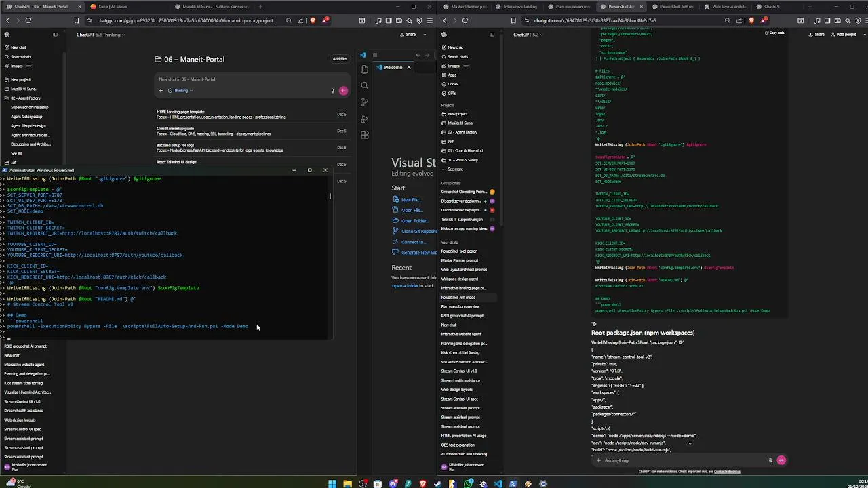Open File Explorer from taskbar
Image resolution: width=868 pixels, height=488 pixels.
tap(347, 484)
